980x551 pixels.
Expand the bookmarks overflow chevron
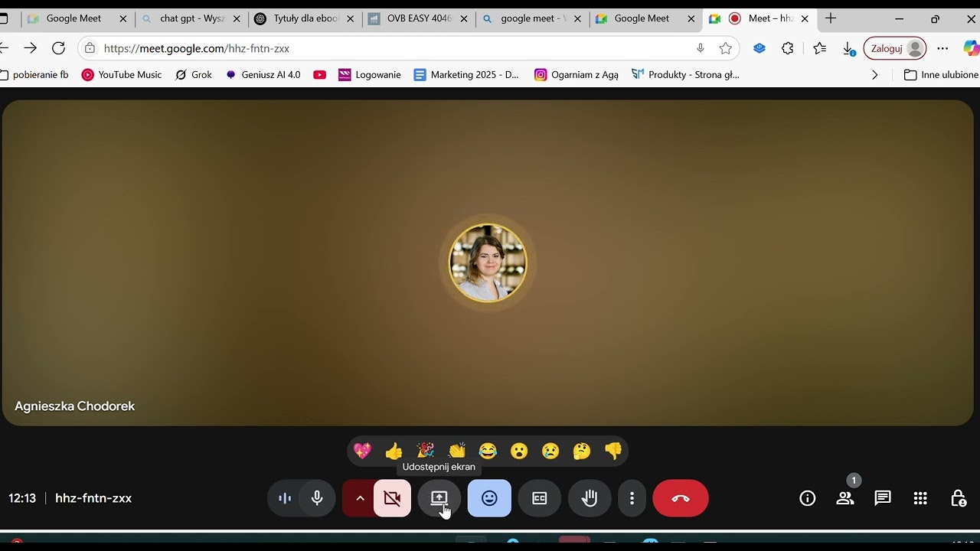875,74
